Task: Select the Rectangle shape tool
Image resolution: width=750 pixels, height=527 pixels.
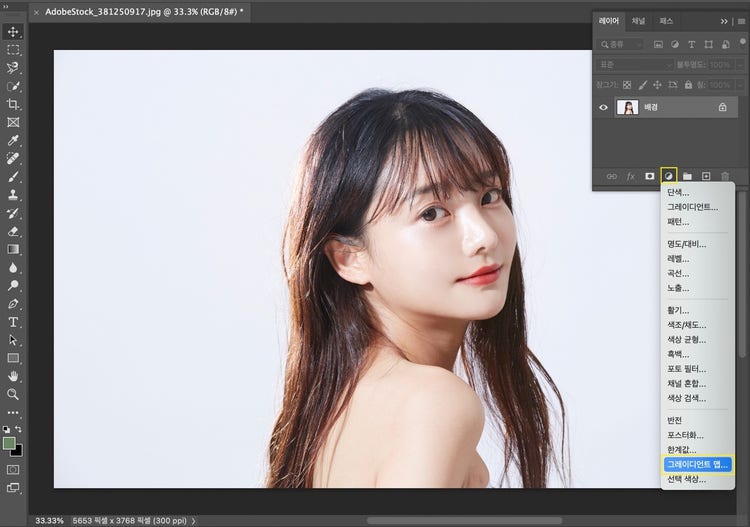Action: pos(13,358)
